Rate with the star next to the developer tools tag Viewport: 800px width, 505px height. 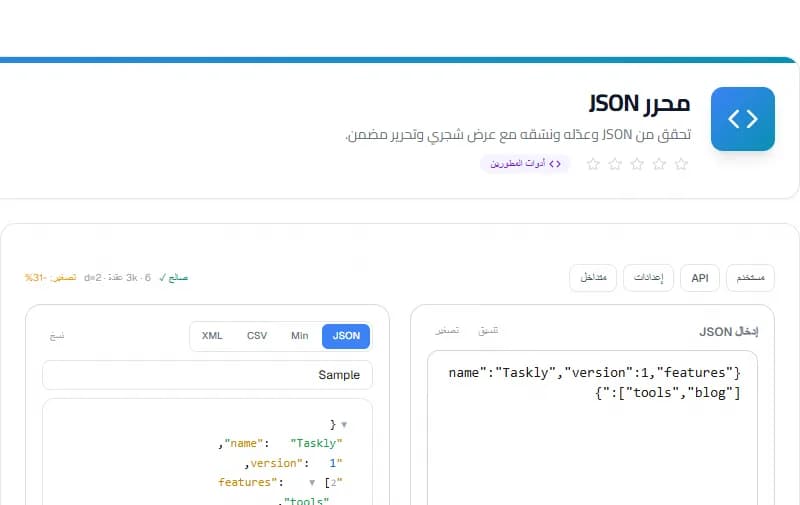tap(593, 164)
